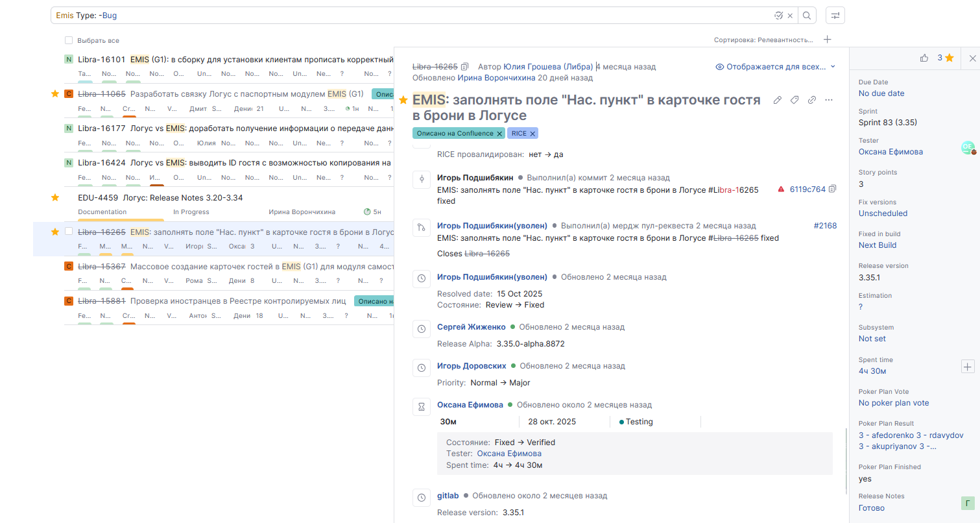Open Fix versions Unscheduled field
Viewport: 980px width, 523px height.
pos(883,213)
